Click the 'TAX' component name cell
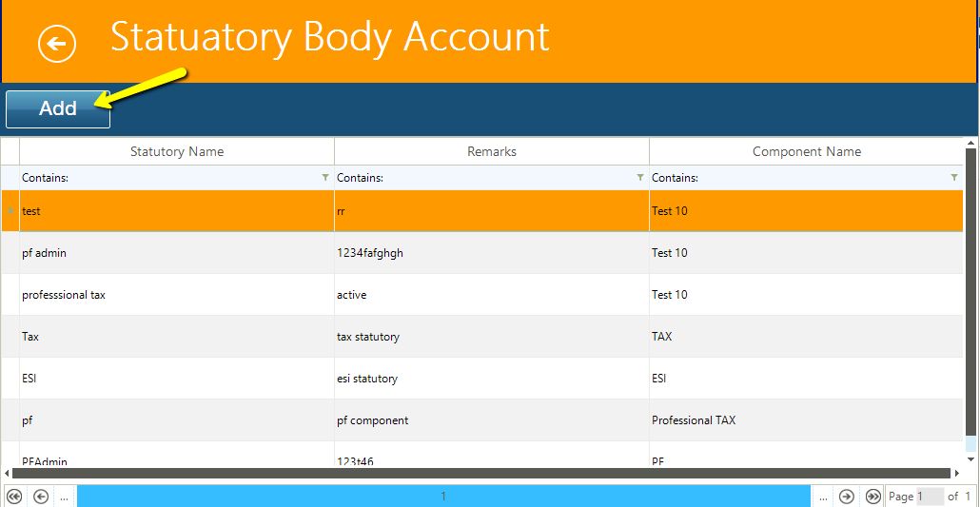 [x=806, y=337]
